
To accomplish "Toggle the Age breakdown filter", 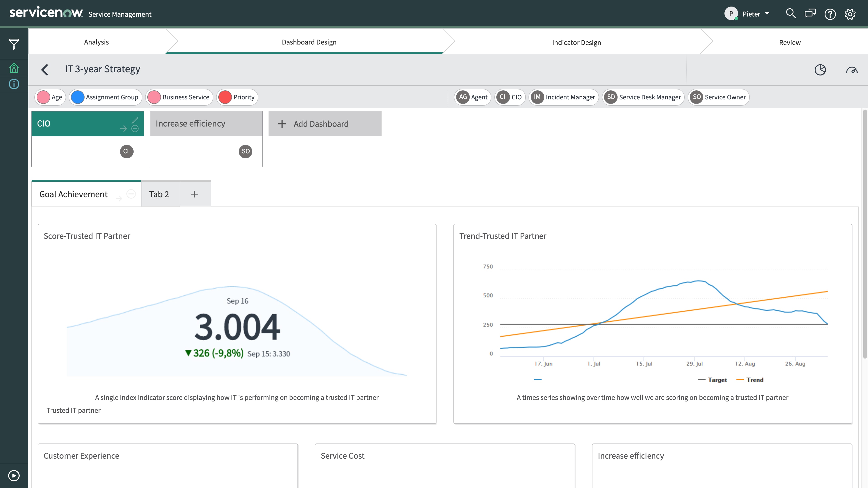I will (x=50, y=97).
